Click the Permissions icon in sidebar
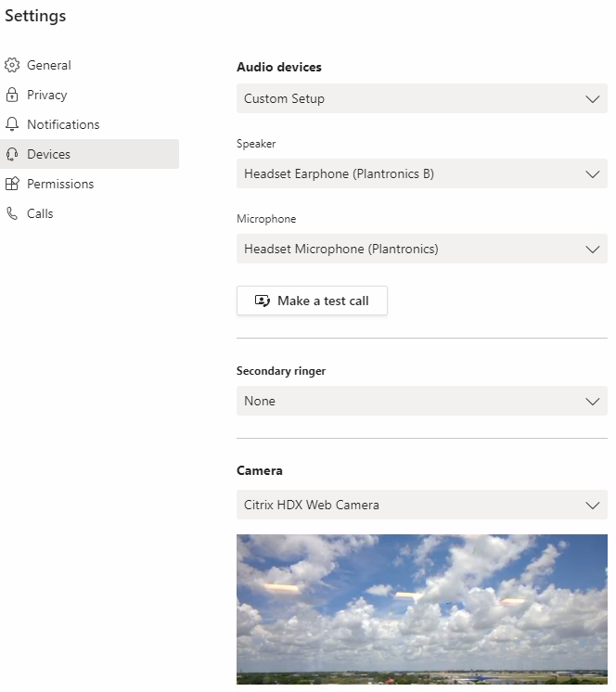616x692 pixels. [x=12, y=185]
